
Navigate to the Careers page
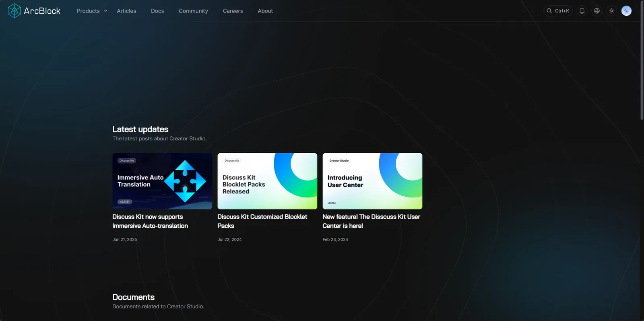[233, 11]
